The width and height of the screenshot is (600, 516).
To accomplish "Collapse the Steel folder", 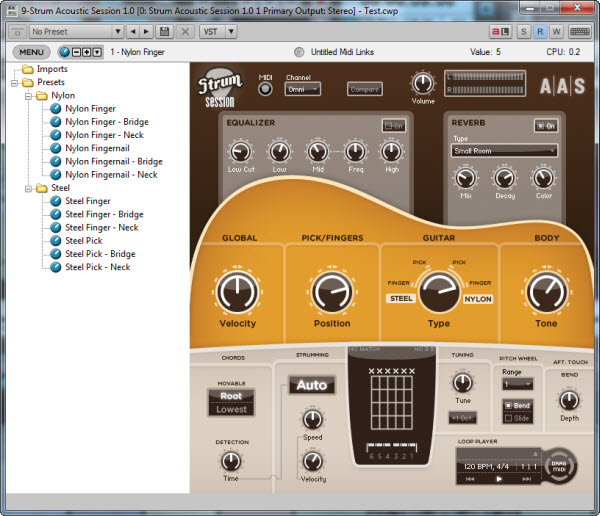I will [28, 188].
